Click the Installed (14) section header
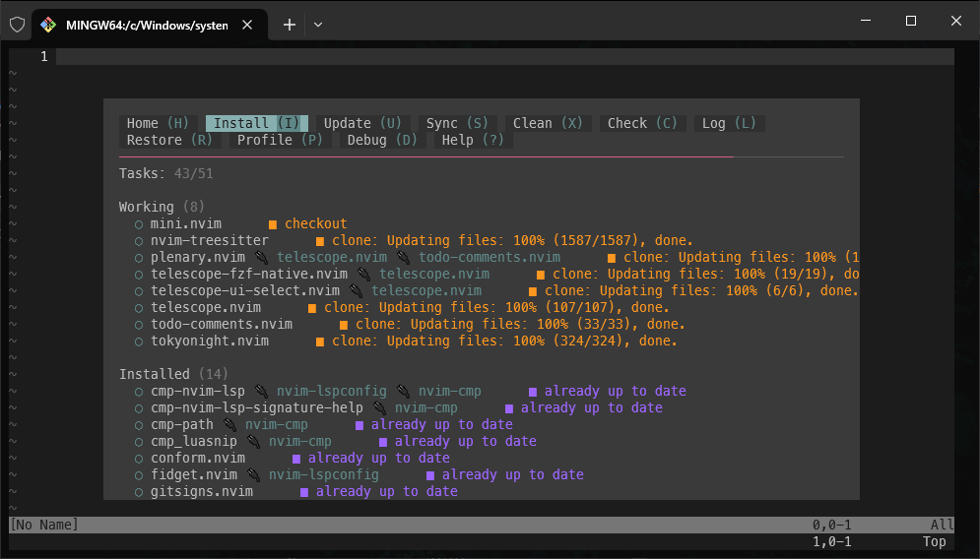Screen dimensions: 980x559 coord(173,374)
